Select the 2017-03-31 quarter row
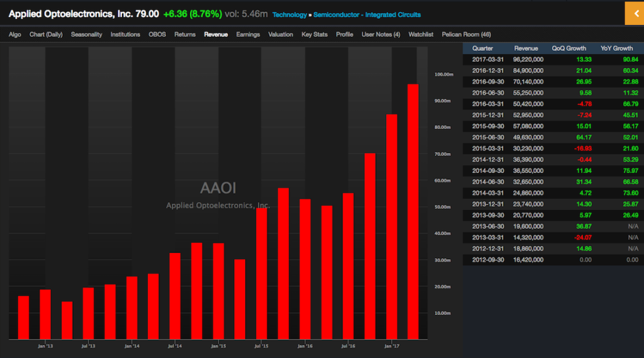Image resolution: width=644 pixels, height=358 pixels. pos(553,60)
